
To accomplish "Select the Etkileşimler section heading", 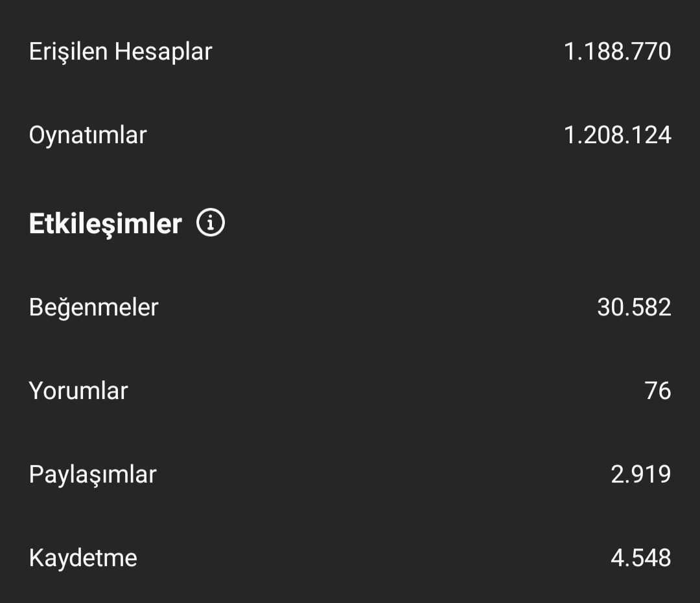I will click(106, 224).
